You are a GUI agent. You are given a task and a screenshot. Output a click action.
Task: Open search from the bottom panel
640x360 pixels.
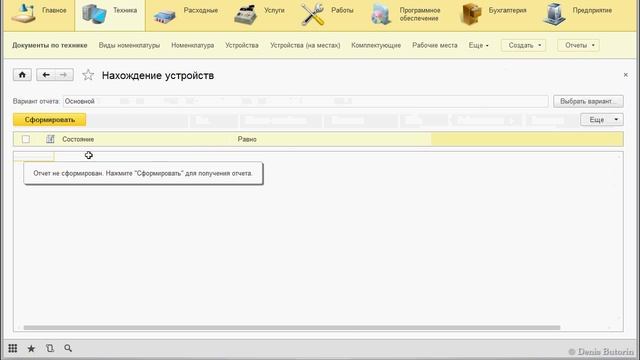pos(68,348)
